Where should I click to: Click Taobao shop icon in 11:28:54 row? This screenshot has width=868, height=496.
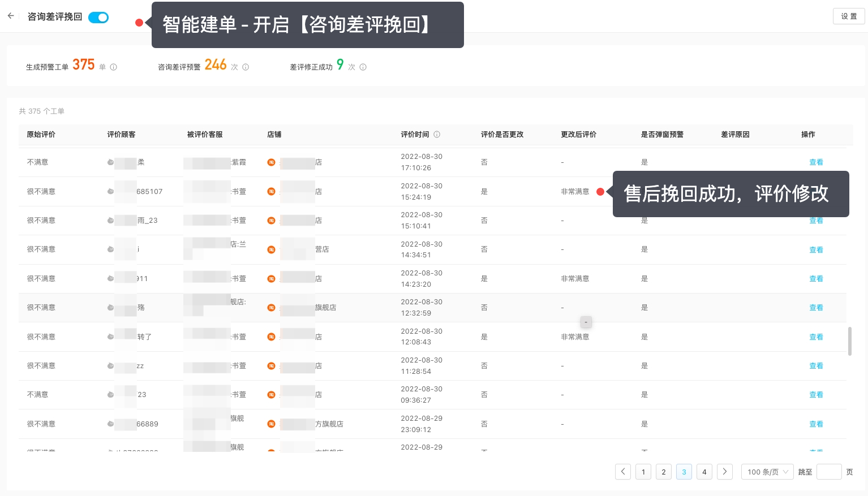click(272, 366)
